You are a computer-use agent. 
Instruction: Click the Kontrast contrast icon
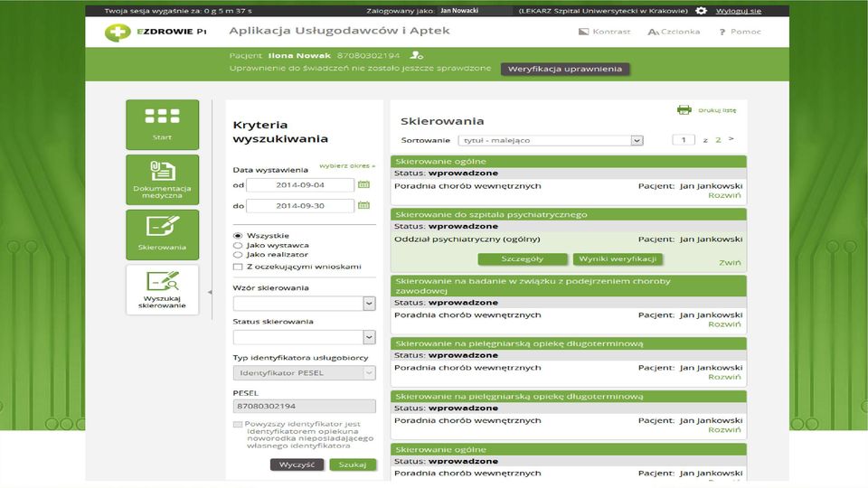click(x=583, y=32)
